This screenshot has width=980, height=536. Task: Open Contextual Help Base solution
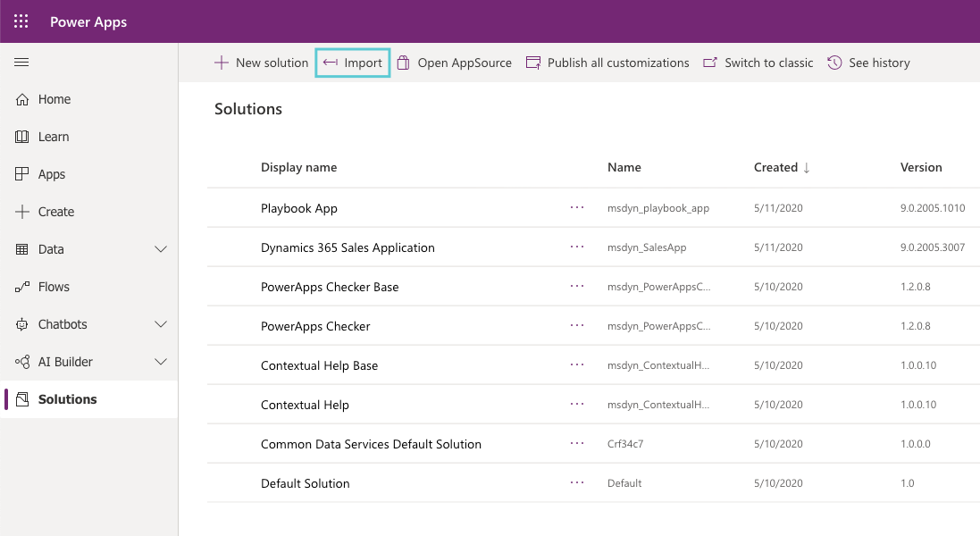click(320, 365)
